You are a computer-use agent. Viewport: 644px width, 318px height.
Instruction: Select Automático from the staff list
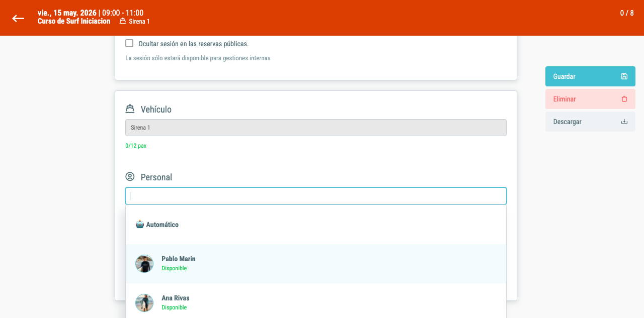(316, 225)
